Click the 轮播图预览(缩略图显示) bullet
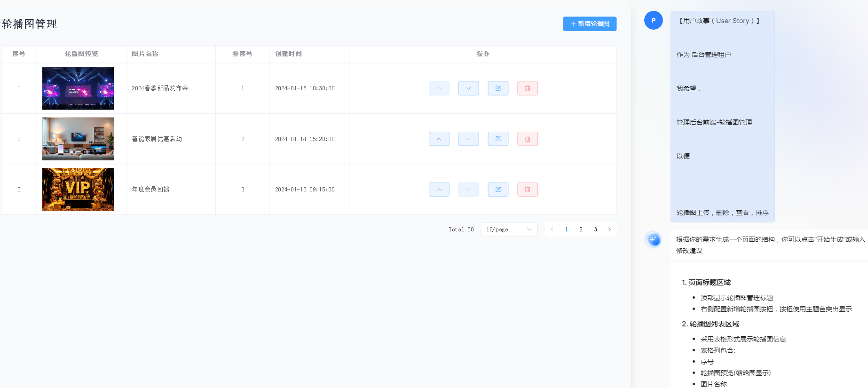Screen dimensions: 868x388 point(735,373)
